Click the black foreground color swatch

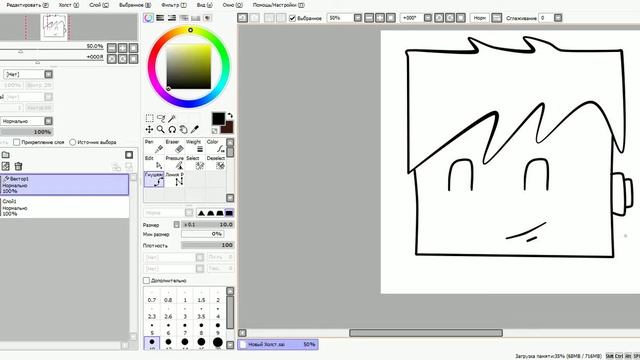point(218,119)
